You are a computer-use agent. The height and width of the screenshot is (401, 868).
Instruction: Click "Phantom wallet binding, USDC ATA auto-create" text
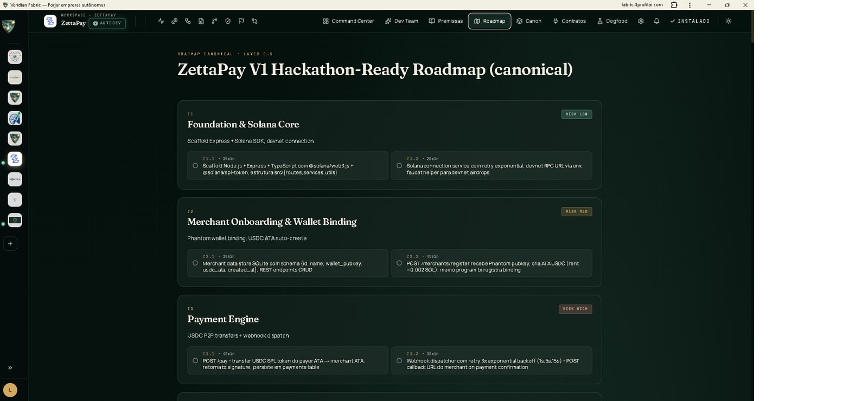pyautogui.click(x=247, y=238)
